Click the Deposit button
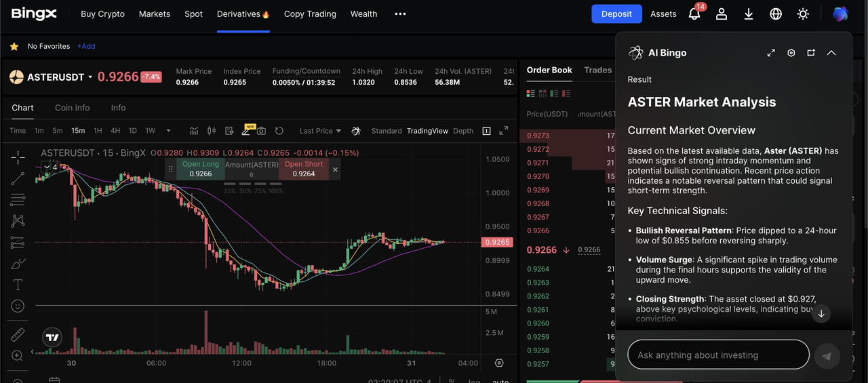The width and height of the screenshot is (868, 383). (x=616, y=14)
